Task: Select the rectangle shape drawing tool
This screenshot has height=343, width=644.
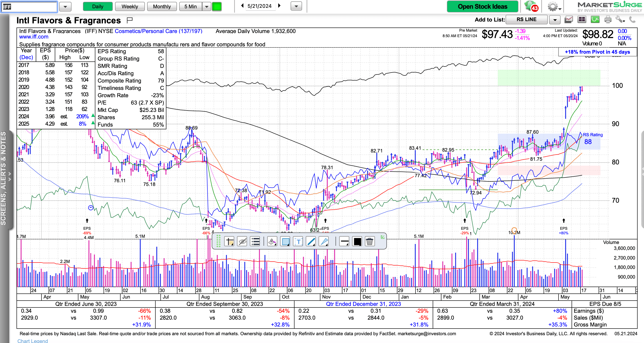Action: 285,241
